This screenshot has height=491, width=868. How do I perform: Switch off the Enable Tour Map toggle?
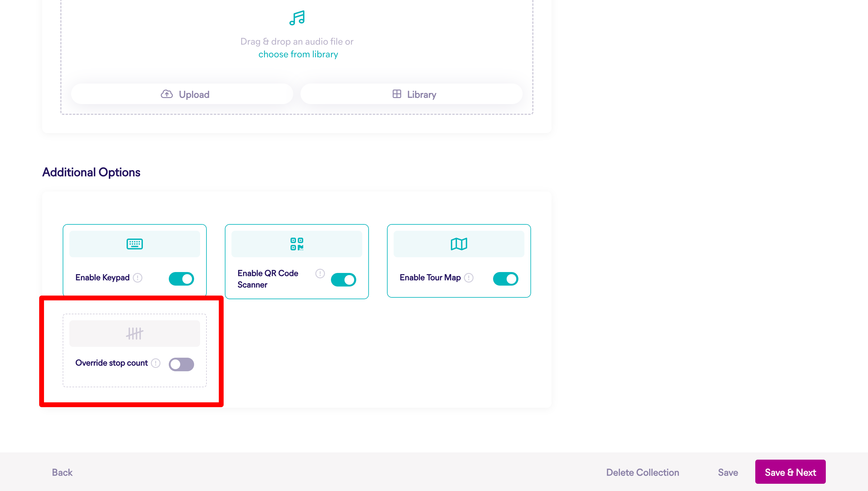505,279
